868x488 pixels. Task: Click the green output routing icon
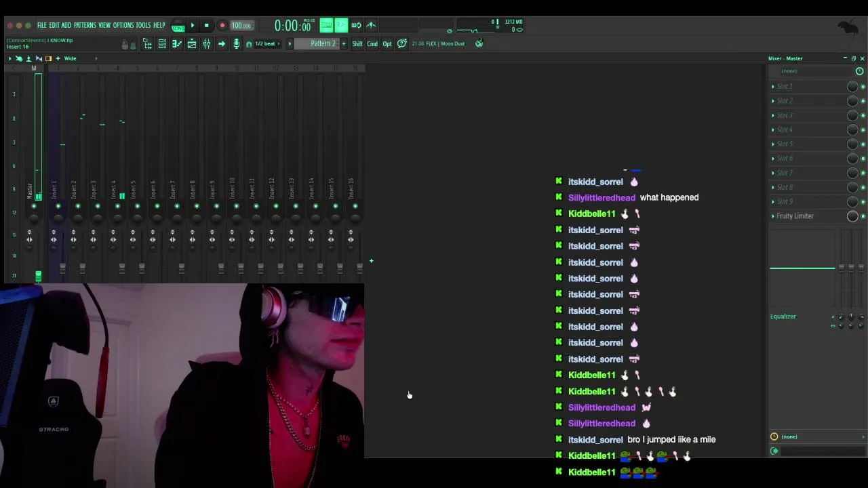pos(774,451)
